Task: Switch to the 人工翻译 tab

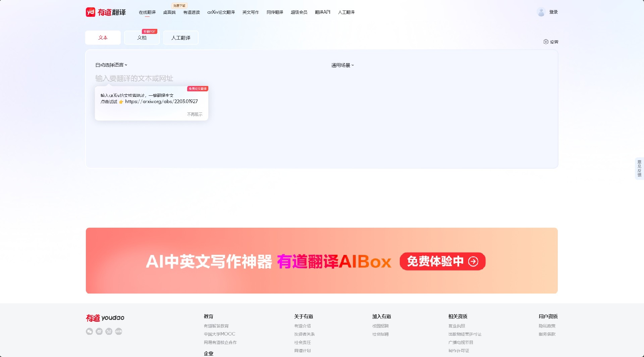Action: 181,38
